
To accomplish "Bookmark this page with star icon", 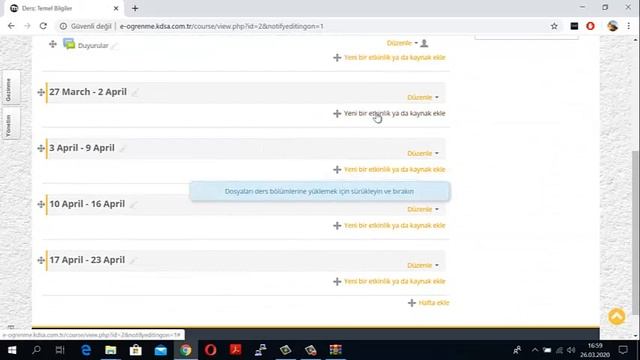I will tap(554, 26).
